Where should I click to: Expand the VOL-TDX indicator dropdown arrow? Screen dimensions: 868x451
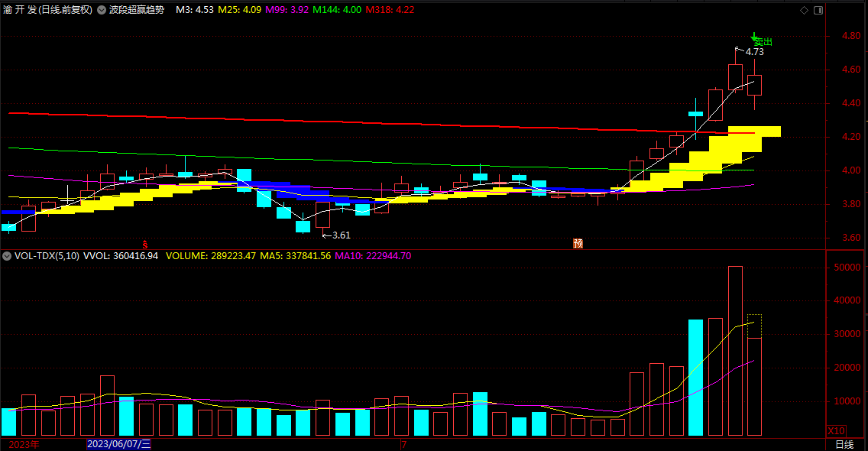[7, 256]
